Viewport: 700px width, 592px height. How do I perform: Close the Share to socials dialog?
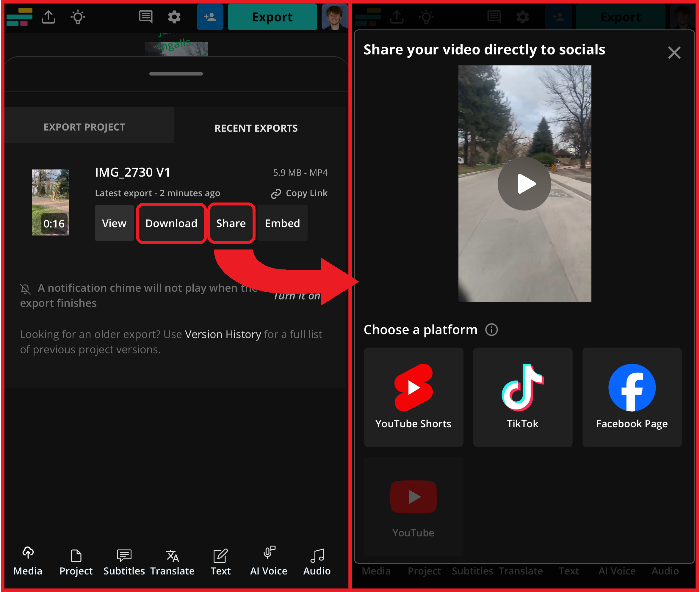tap(674, 53)
